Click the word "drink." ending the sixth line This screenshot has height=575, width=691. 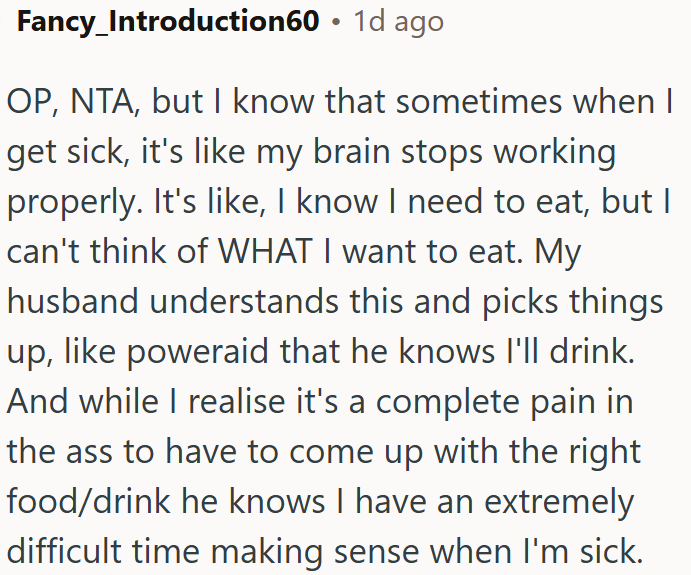tap(592, 351)
